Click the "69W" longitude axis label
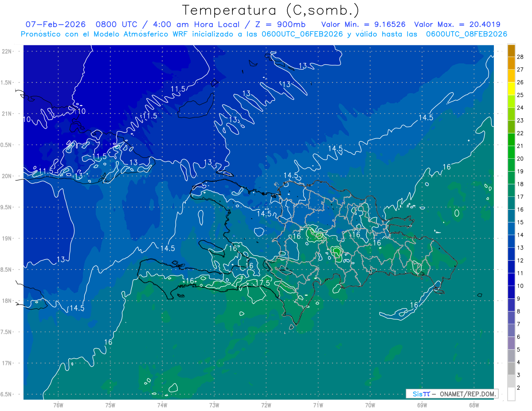The width and height of the screenshot is (532, 411). point(422,405)
